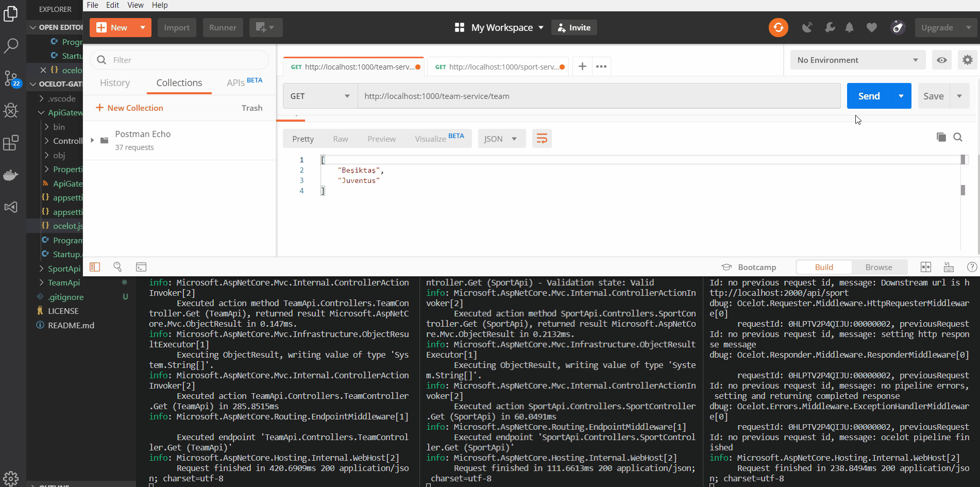
Task: Open the satellite capture requests icon
Action: point(807,27)
